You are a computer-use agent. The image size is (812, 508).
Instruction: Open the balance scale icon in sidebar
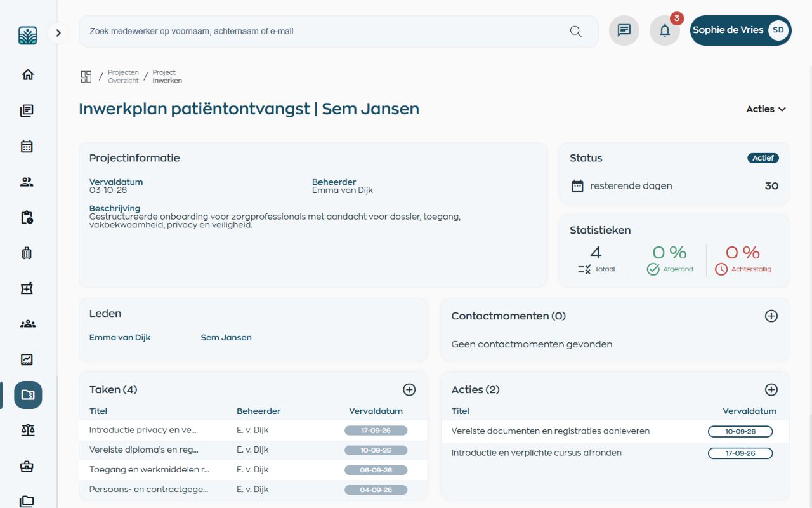[27, 431]
